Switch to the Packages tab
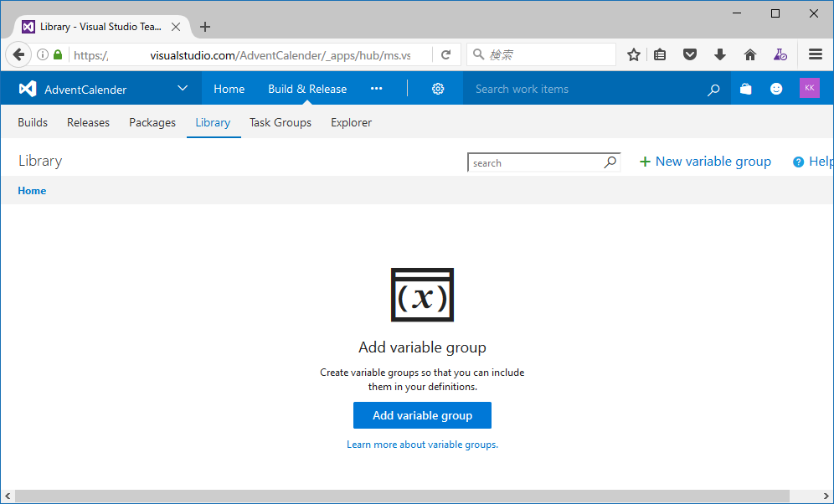 click(152, 122)
